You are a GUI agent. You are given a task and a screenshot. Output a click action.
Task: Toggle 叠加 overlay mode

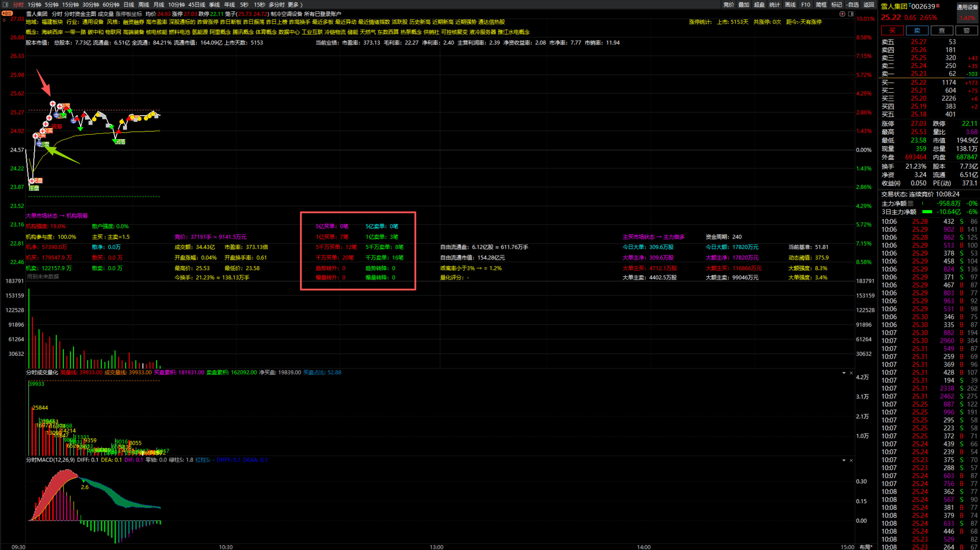[x=744, y=4]
